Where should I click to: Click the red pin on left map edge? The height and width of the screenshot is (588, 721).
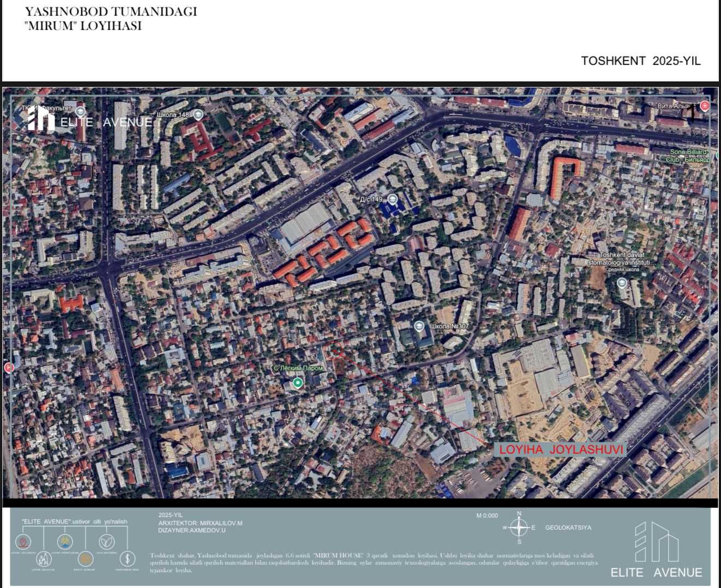coord(9,368)
